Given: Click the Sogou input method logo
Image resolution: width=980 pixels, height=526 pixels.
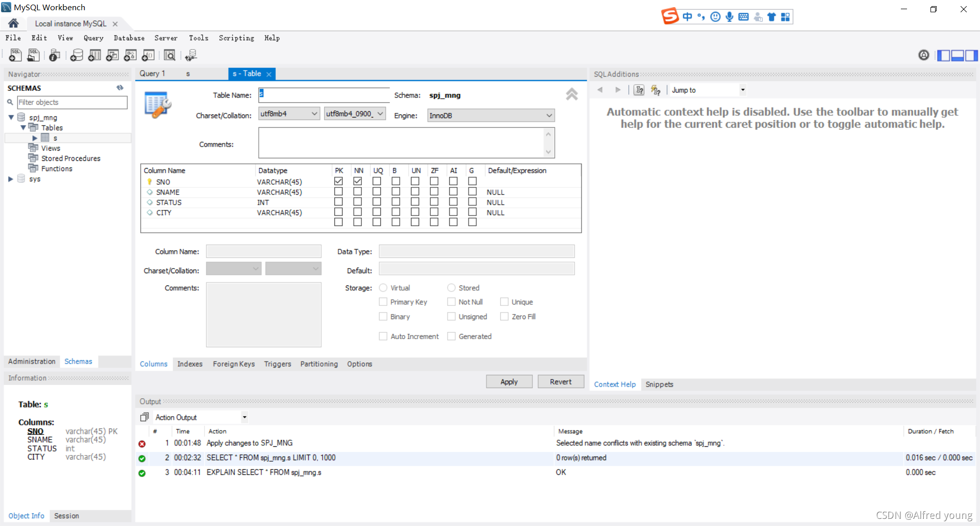Looking at the screenshot, I should (670, 16).
